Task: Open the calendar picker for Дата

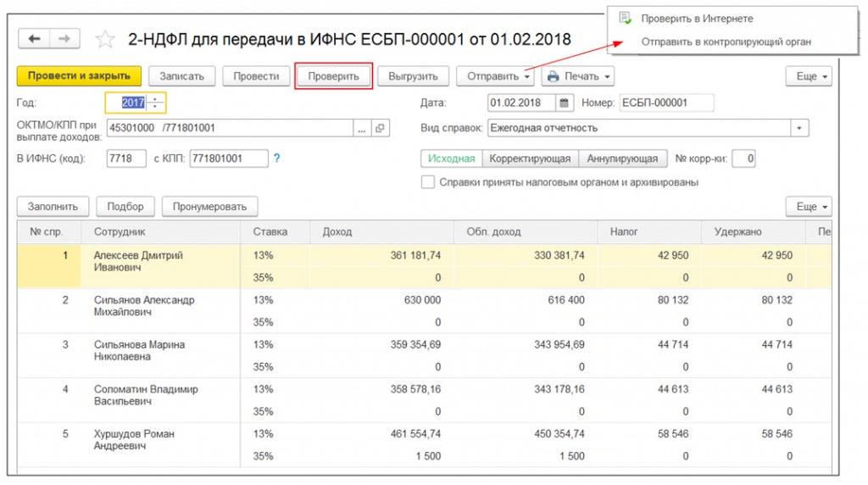Action: 565,103
